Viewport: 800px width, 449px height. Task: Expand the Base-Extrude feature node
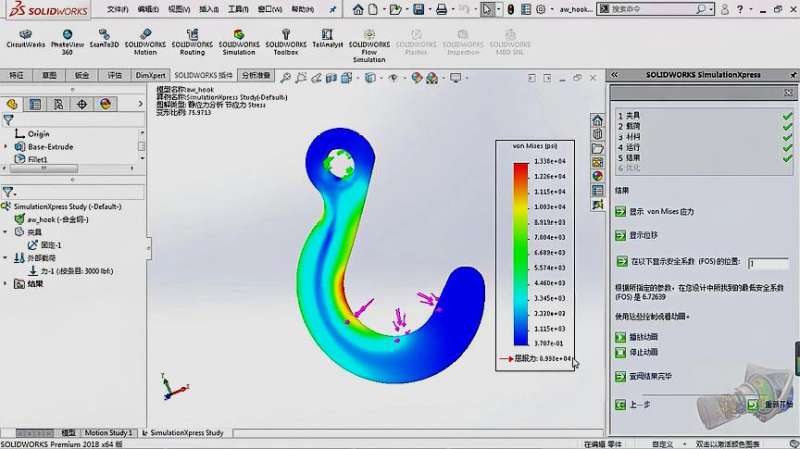[6, 146]
